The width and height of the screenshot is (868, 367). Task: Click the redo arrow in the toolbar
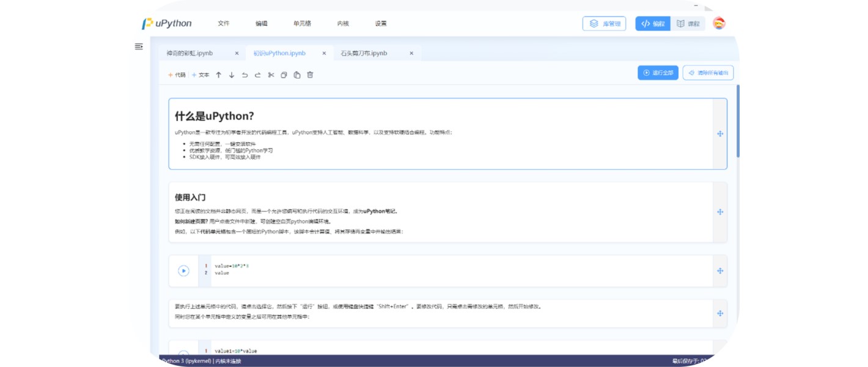tap(258, 75)
